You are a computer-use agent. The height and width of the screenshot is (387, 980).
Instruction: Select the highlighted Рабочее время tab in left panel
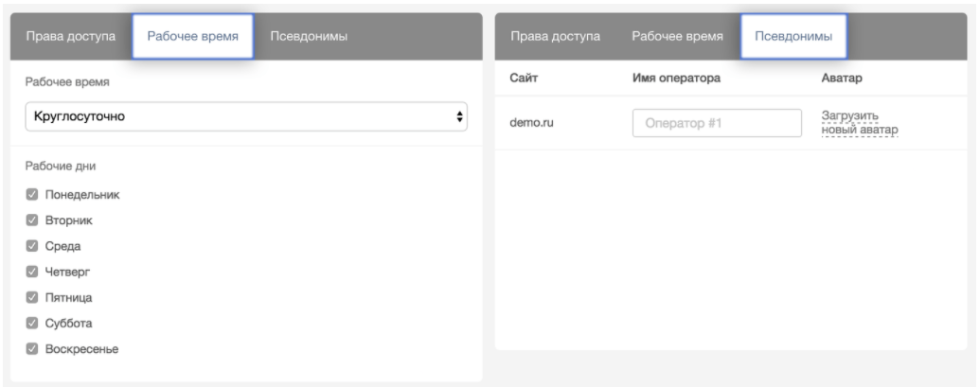(x=192, y=36)
